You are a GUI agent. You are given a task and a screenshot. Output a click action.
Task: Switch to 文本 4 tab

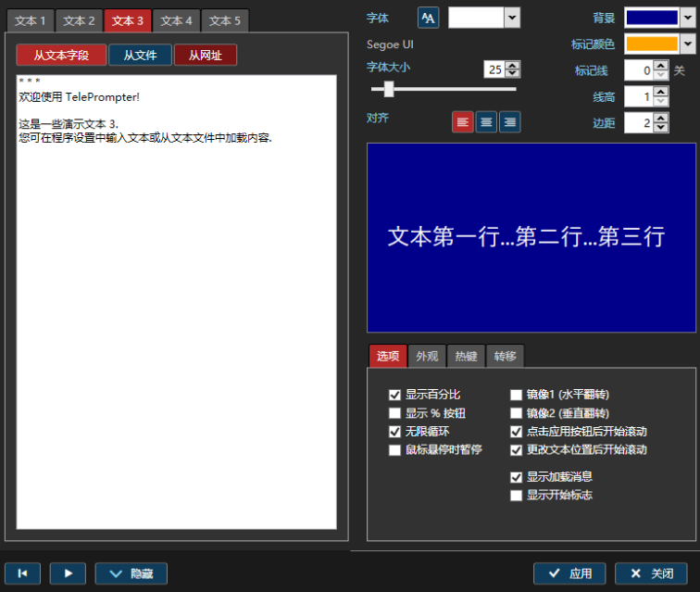click(x=176, y=20)
